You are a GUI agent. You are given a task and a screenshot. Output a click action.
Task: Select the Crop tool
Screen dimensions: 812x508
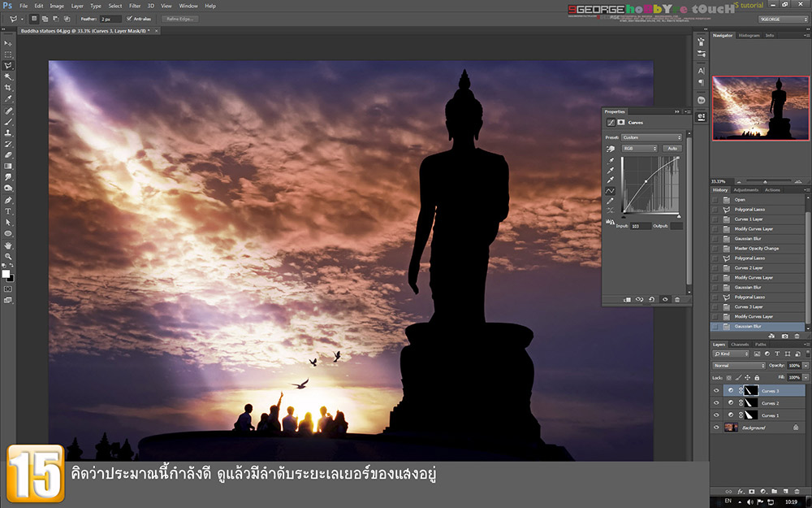click(8, 88)
